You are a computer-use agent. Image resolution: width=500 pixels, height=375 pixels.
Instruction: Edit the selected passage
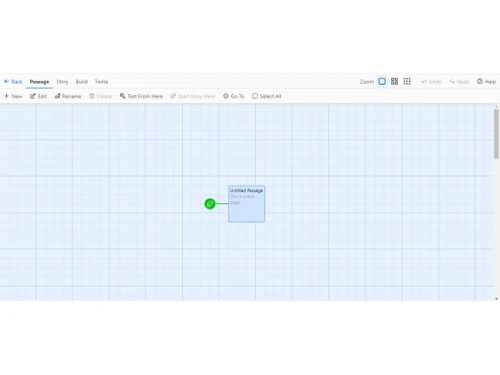[38, 96]
